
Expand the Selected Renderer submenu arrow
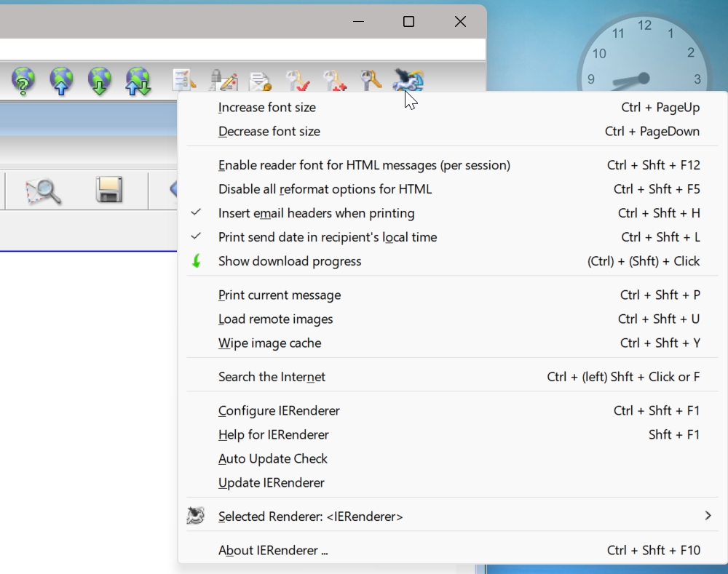(x=708, y=516)
